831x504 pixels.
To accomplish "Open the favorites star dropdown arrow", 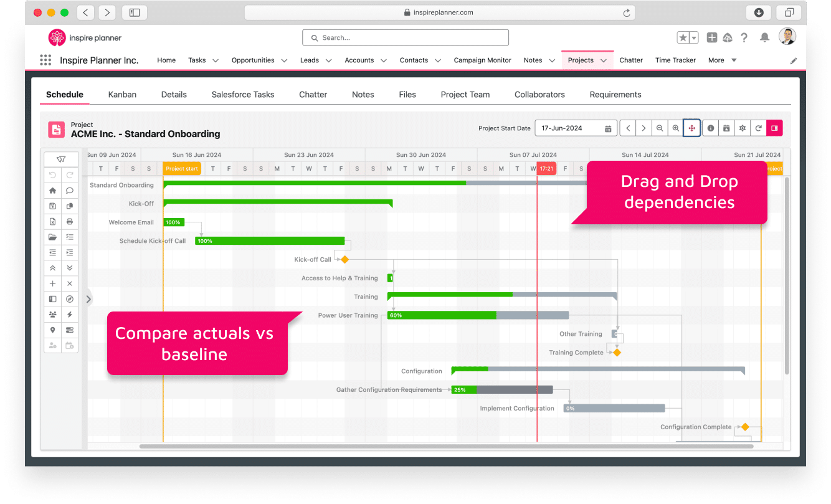I will pyautogui.click(x=694, y=38).
